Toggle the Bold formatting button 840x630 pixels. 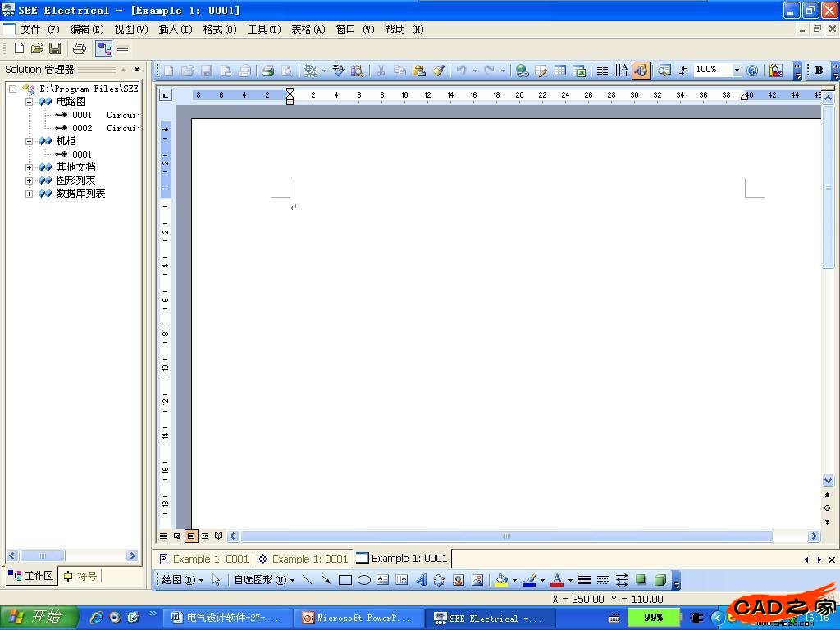pos(819,71)
